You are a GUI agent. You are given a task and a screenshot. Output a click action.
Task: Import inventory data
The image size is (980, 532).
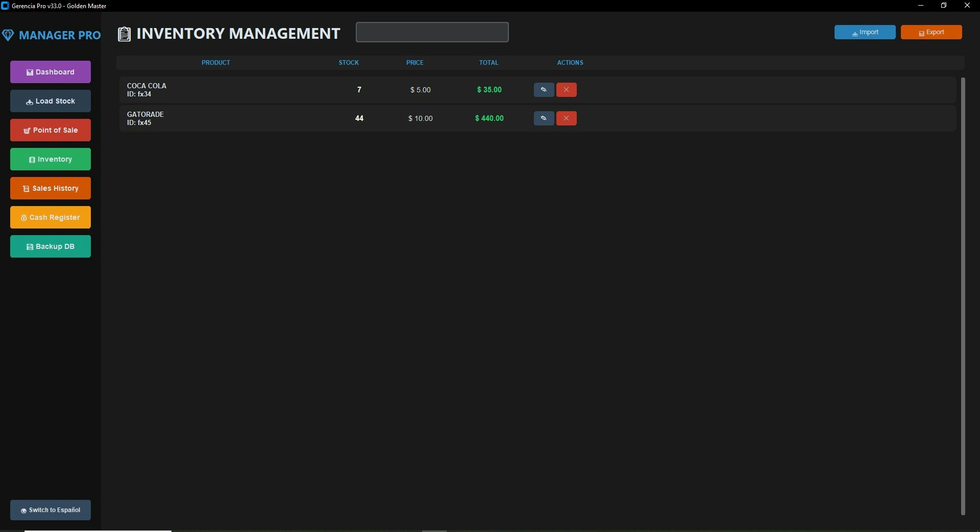click(x=865, y=32)
